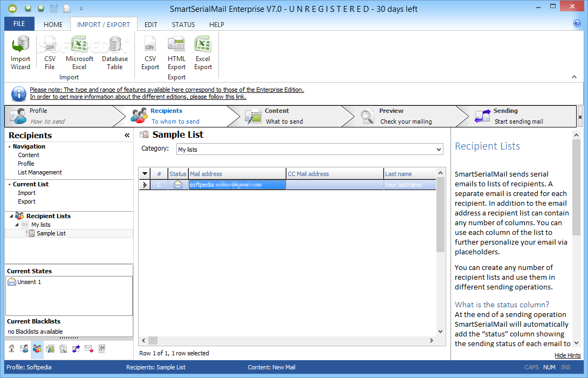This screenshot has width=588, height=378.
Task: Click the profile mail-person icon in bottom toolbar
Action: 24,349
